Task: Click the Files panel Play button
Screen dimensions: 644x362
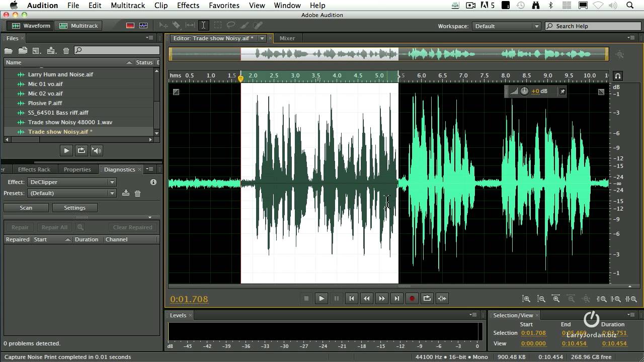Action: pyautogui.click(x=66, y=150)
